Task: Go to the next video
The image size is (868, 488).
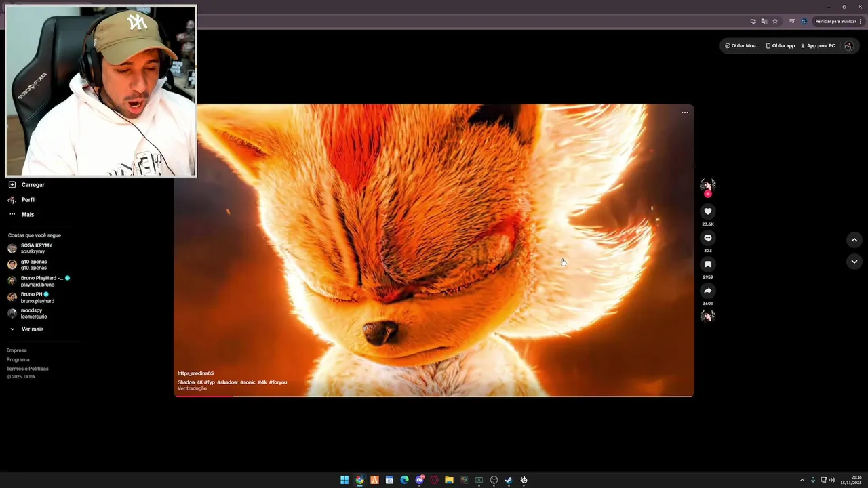Action: pos(854,262)
